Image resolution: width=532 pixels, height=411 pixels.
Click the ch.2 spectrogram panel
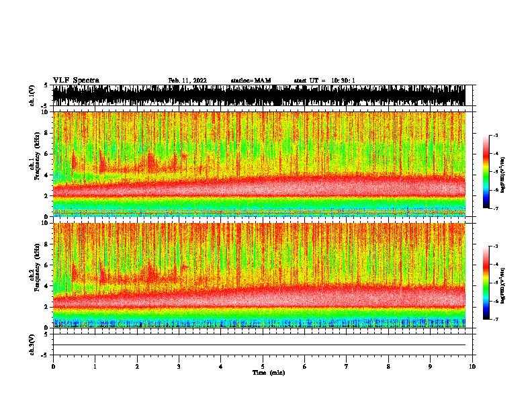coord(259,275)
